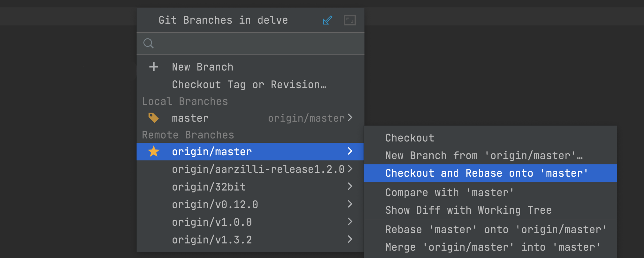Expand chevron for origin/32bit

(350, 186)
